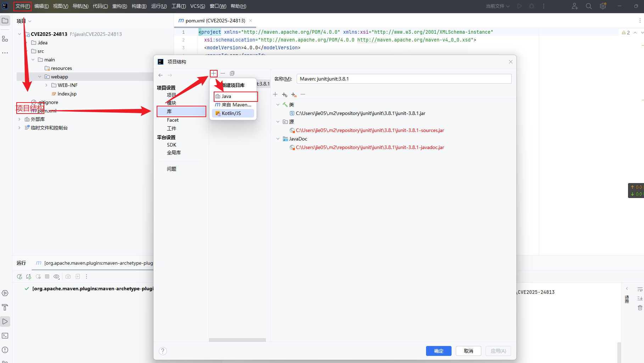Click the clear-all trash icon in Run console

pos(640,308)
